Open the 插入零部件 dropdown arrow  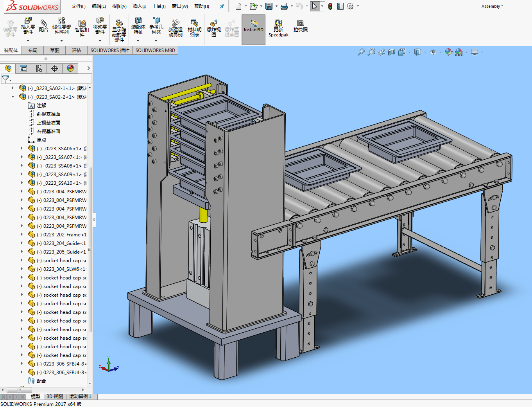tap(28, 41)
